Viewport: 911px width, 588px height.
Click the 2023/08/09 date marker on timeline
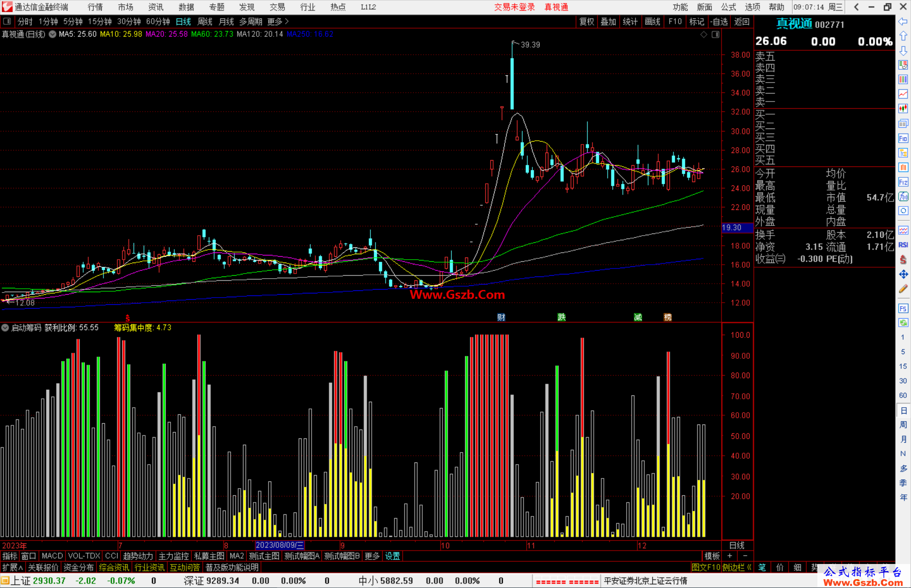click(x=280, y=545)
